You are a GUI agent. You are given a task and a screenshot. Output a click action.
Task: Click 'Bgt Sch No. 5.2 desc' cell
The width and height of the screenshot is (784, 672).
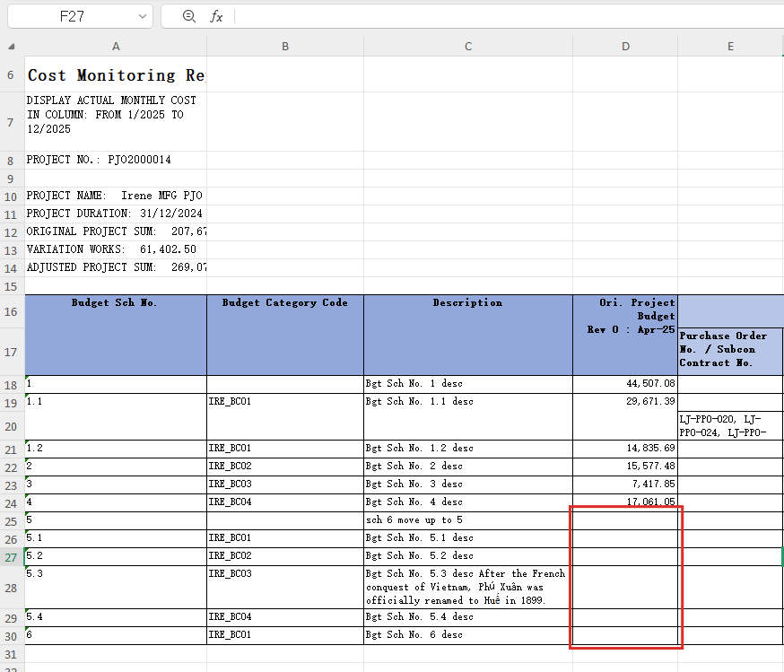[x=468, y=557]
